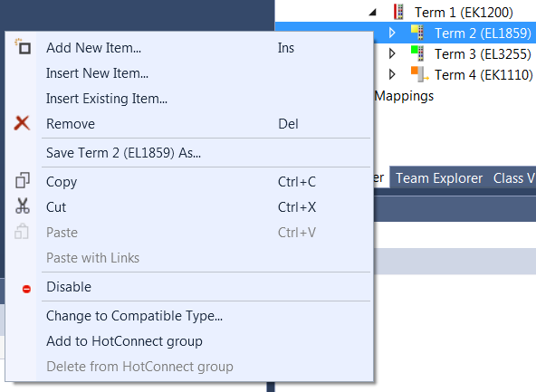
Task: Click the Add New Item icon
Action: tap(23, 47)
